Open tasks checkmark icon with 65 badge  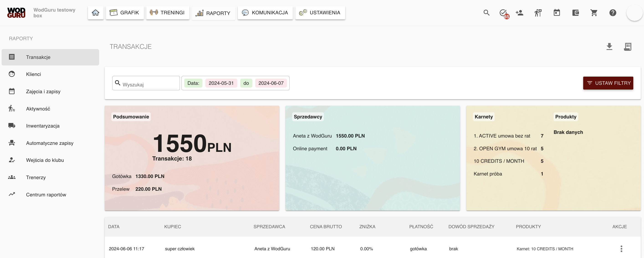503,13
